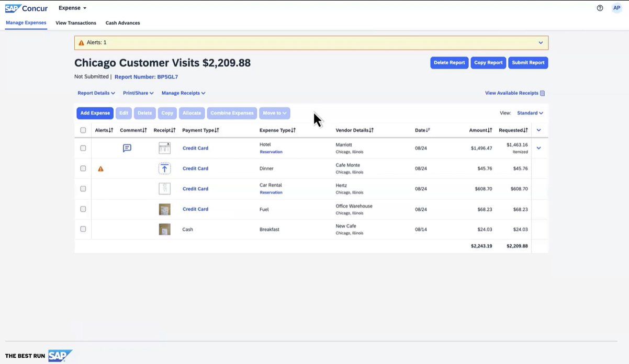Expand all rows via header chevron

coord(539,130)
